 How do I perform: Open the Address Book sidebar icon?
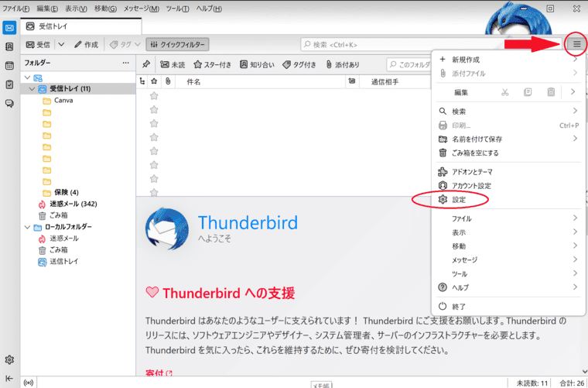tap(9, 47)
